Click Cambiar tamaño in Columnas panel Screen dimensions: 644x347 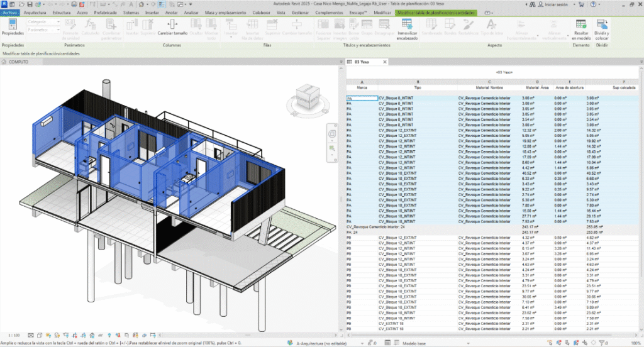172,26
